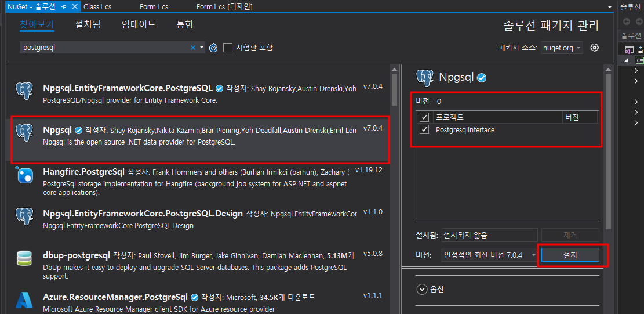Image resolution: width=644 pixels, height=314 pixels.
Task: Open the Class1.cs document tab
Action: (x=97, y=6)
